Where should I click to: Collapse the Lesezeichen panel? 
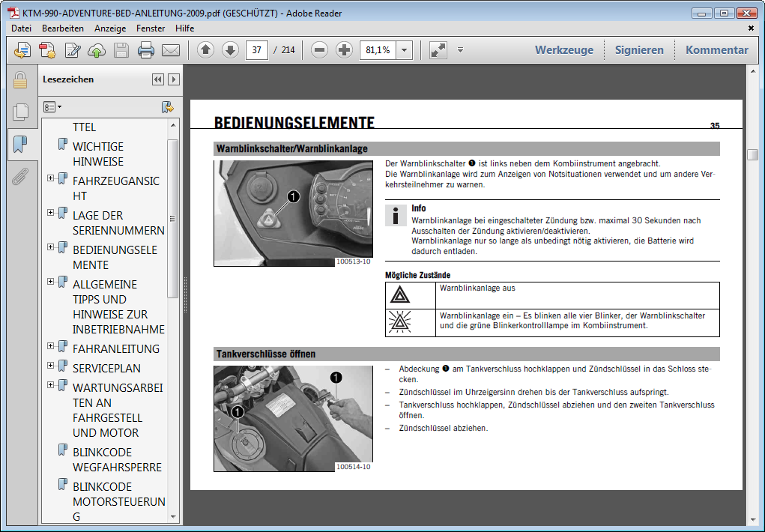point(157,79)
